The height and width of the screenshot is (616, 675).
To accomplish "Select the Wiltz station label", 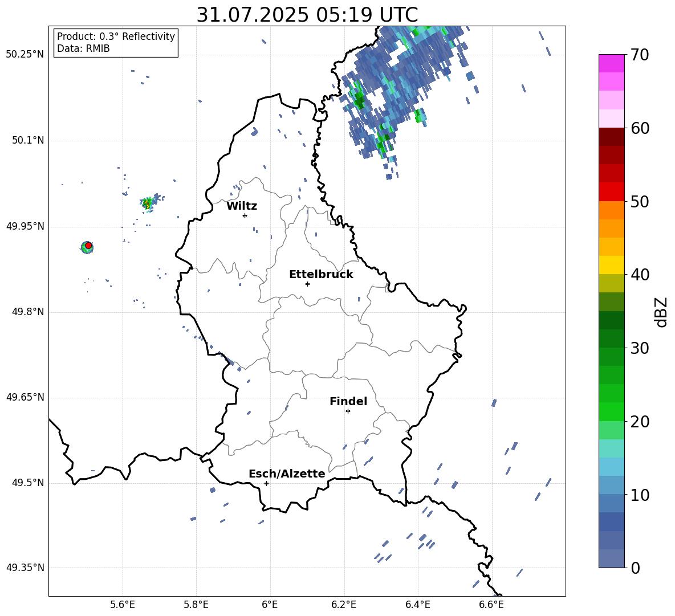I will [242, 206].
